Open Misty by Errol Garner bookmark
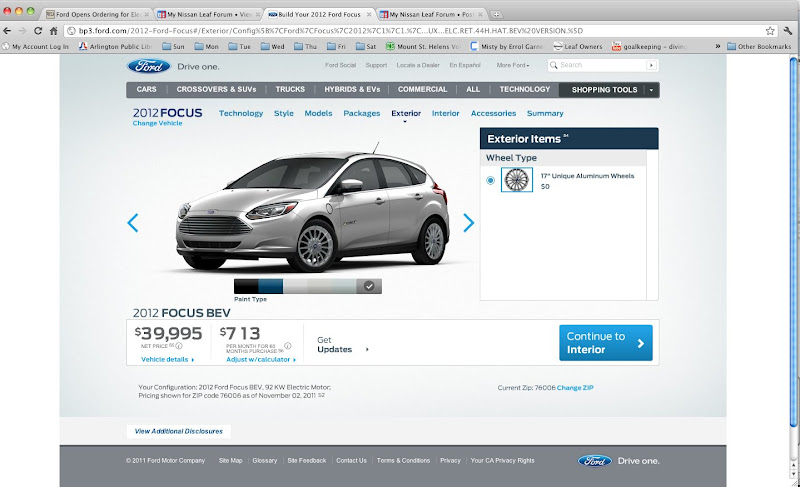Screen dimensions: 800x487 point(506,46)
